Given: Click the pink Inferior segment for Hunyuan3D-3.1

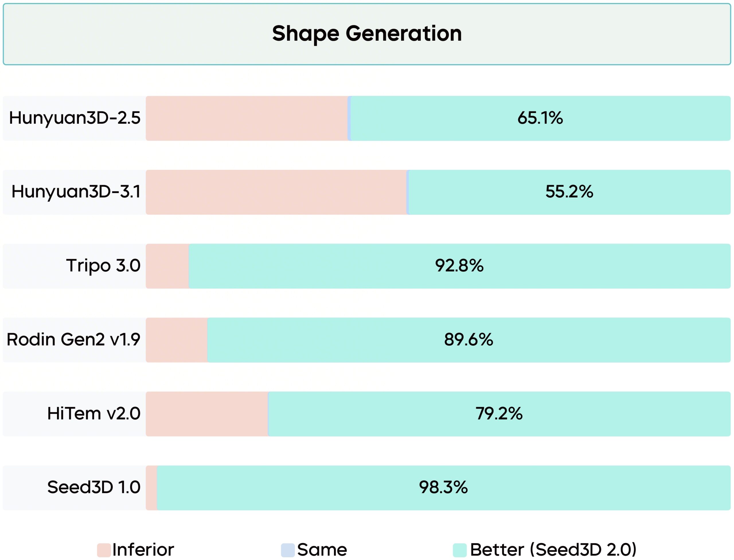Looking at the screenshot, I should point(276,192).
